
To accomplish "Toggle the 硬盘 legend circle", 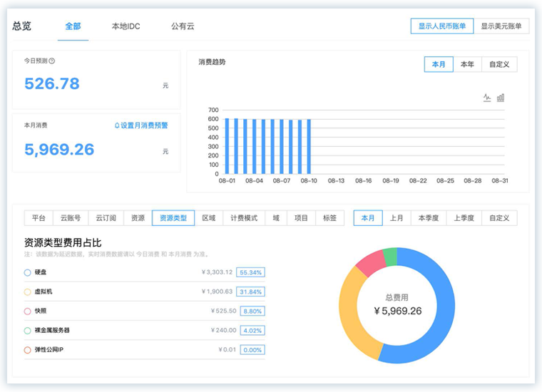I will pos(27,272).
